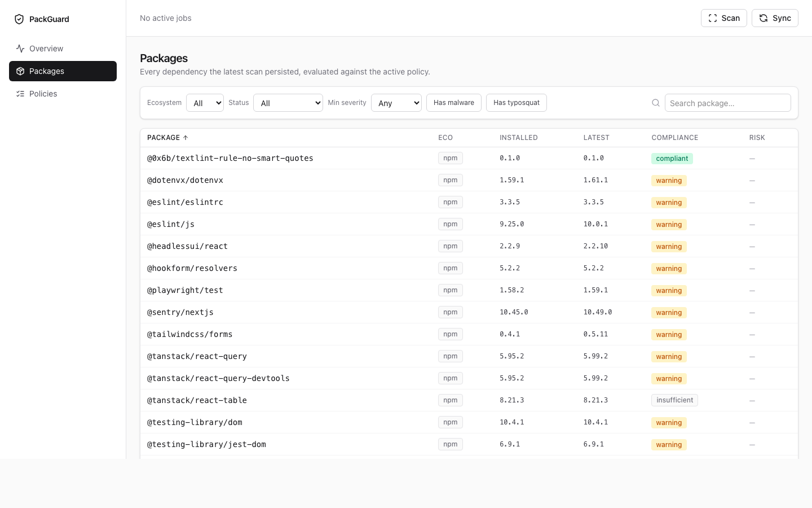
Task: Go to the Overview page
Action: click(x=46, y=49)
